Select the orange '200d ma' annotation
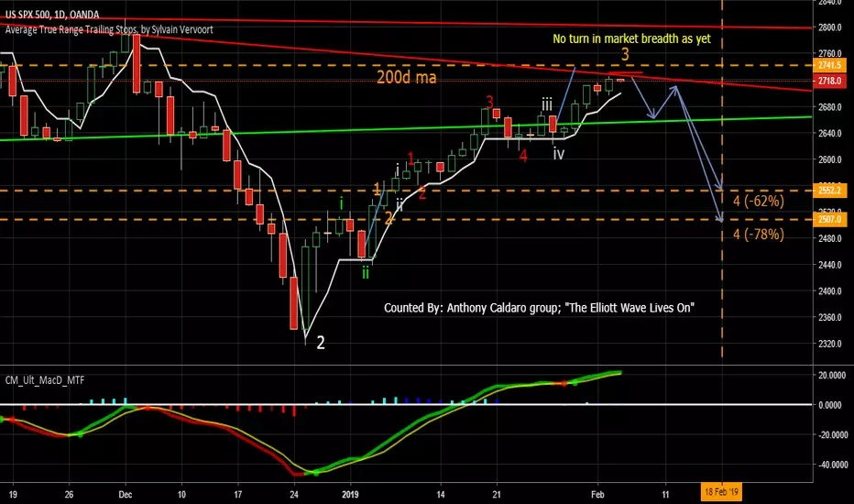Screen dimensions: 854x504 [407, 77]
